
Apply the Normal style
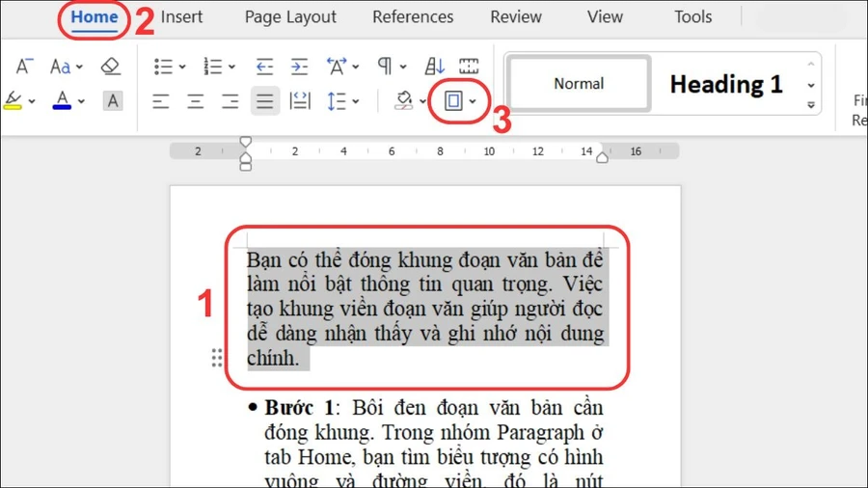(x=579, y=84)
